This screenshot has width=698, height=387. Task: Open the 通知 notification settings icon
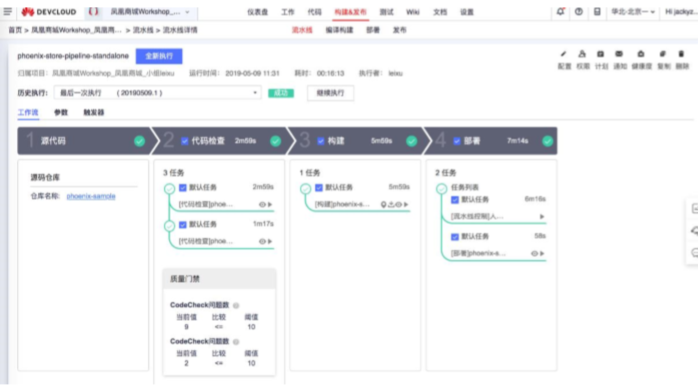(x=619, y=54)
